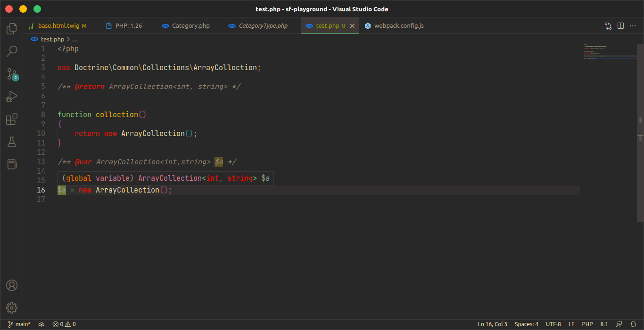The width and height of the screenshot is (644, 330).
Task: Change UTF-8 file encoding
Action: click(553, 324)
